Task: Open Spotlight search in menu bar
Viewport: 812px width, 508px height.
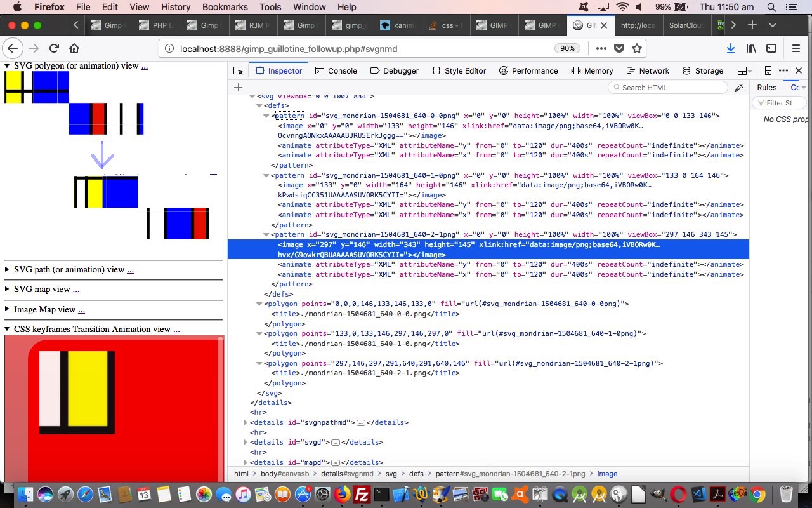Action: 771,7
